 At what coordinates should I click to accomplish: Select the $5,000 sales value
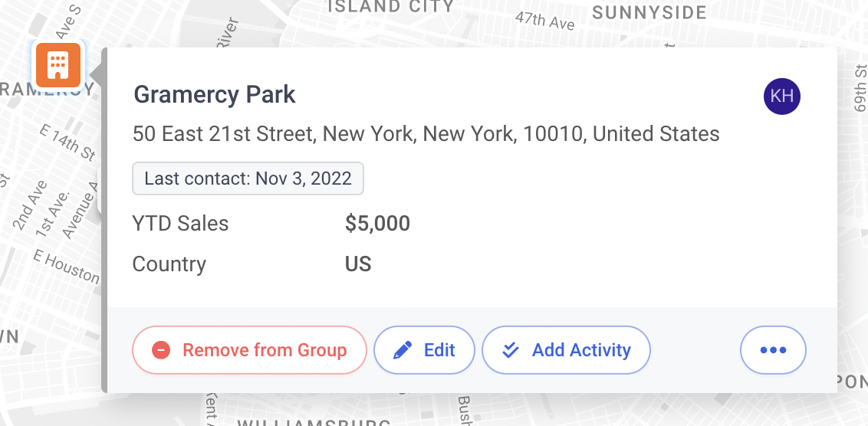(377, 224)
